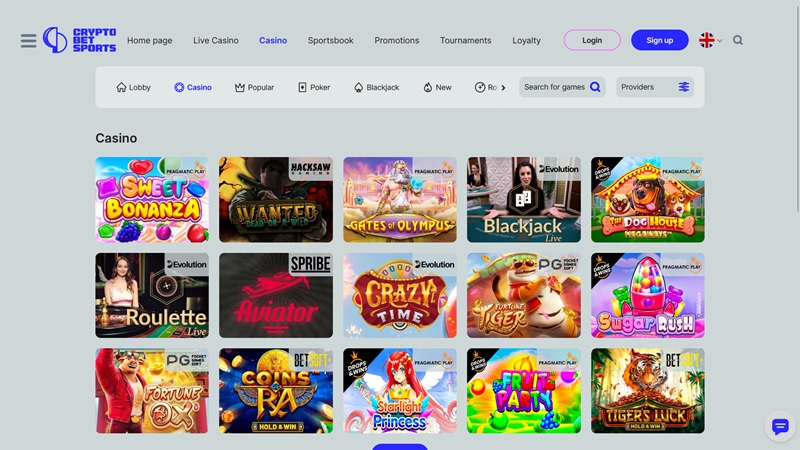Click the Lobby house icon
The width and height of the screenshot is (800, 450).
[x=121, y=87]
